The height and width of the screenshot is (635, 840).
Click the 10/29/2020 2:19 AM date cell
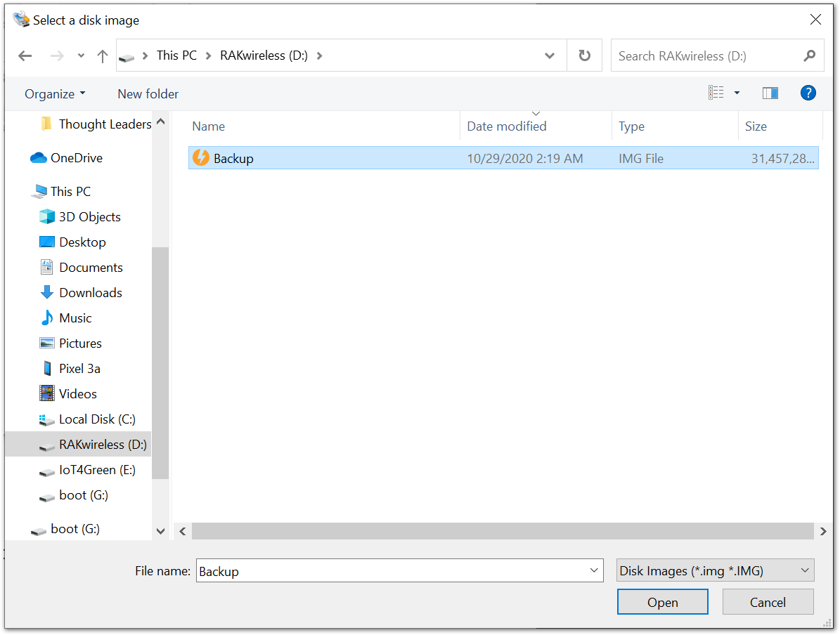click(525, 159)
